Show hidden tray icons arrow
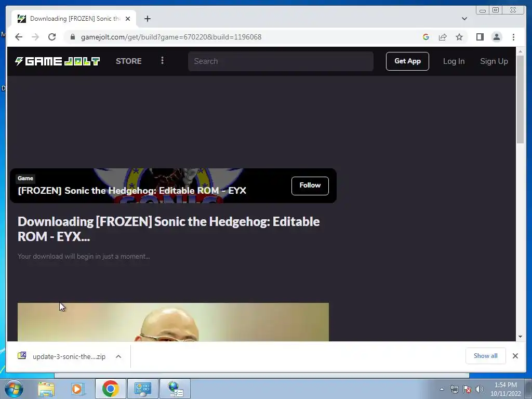The image size is (532, 399). click(442, 389)
